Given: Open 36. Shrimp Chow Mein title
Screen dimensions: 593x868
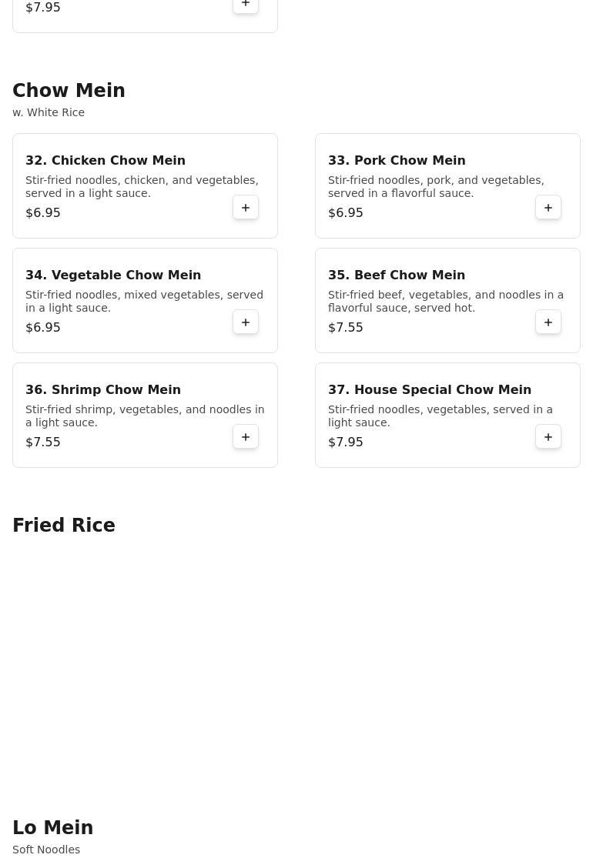Looking at the screenshot, I should 103,389.
